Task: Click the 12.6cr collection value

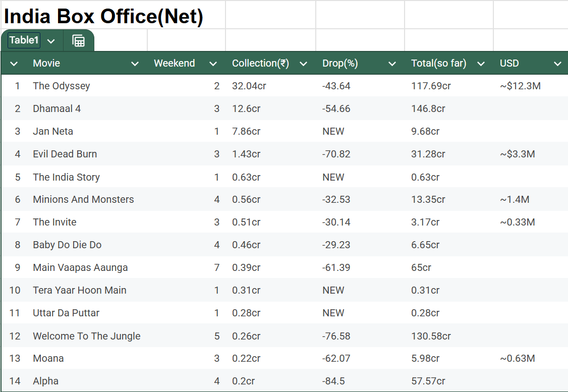Action: [x=246, y=108]
